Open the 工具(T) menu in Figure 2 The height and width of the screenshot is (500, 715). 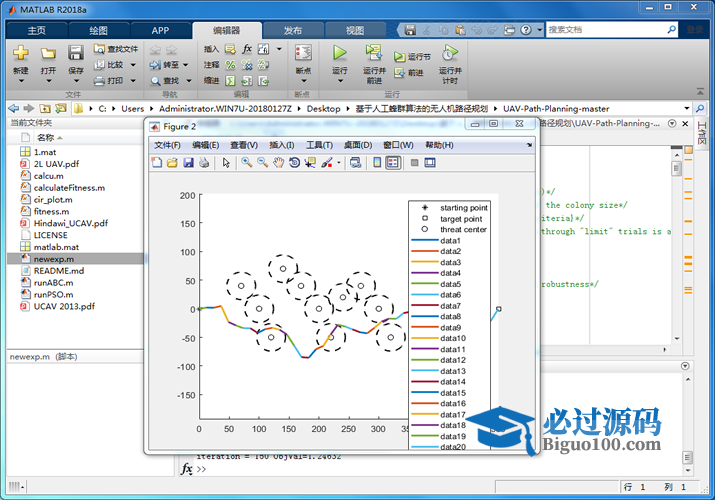click(319, 145)
